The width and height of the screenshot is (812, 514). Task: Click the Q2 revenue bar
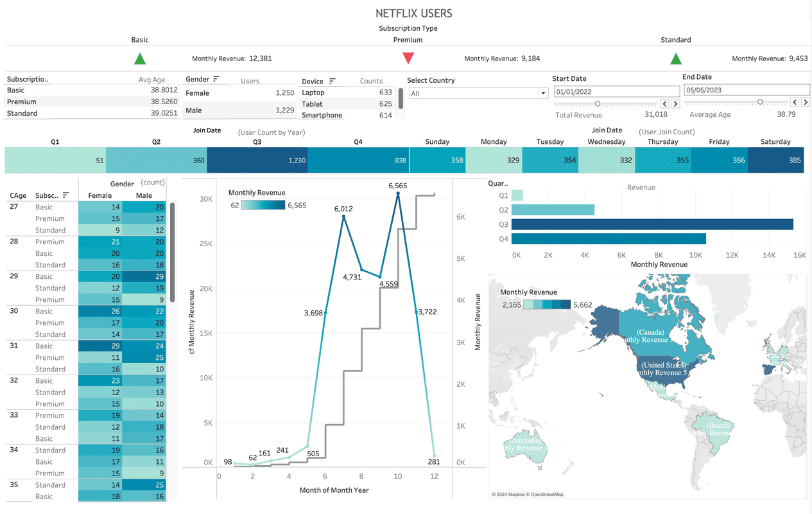point(553,209)
